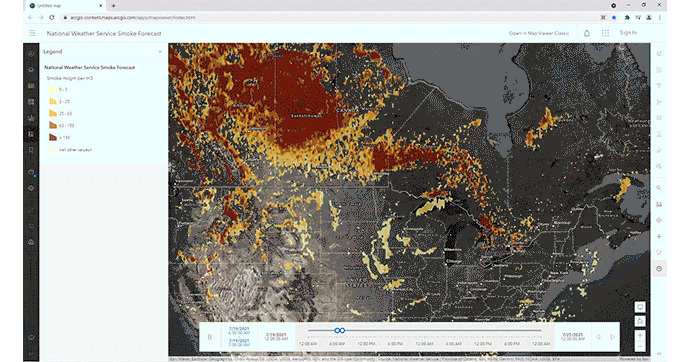690x362 pixels.
Task: Open the Bookmarks panel in left toolbar
Action: (31, 150)
